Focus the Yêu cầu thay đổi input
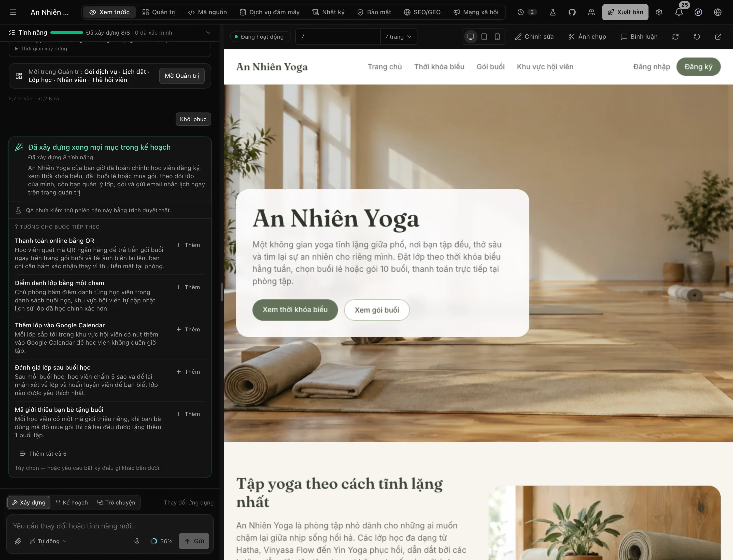 [110, 526]
